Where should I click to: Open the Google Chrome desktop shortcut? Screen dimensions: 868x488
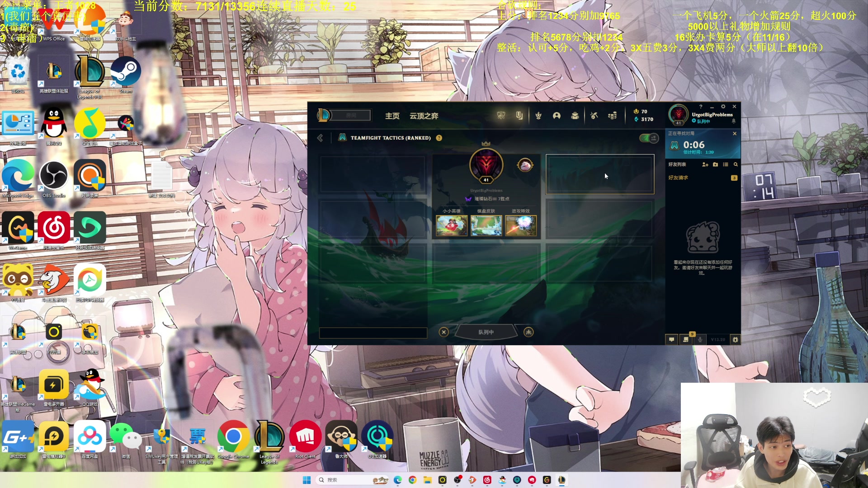(x=233, y=440)
